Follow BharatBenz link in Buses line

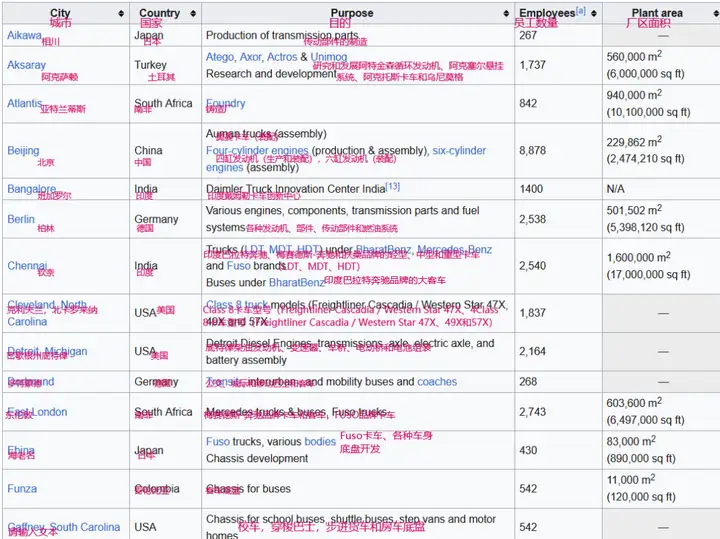pos(297,282)
